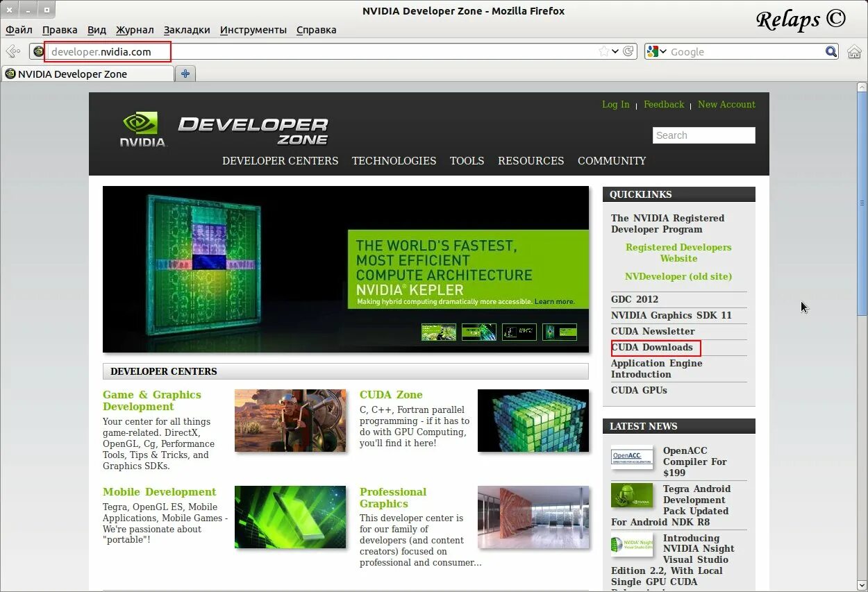This screenshot has height=592, width=868.
Task: Click the OpenACC news thumbnail
Action: tap(632, 457)
